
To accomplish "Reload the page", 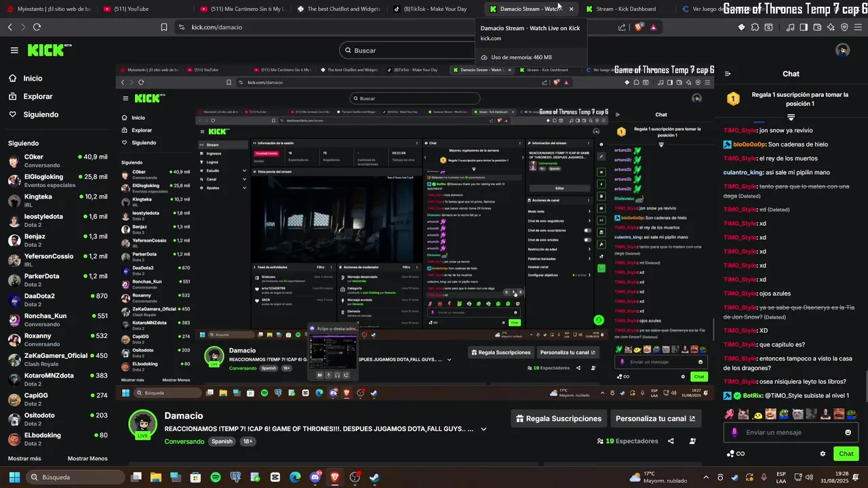I will click(x=37, y=27).
